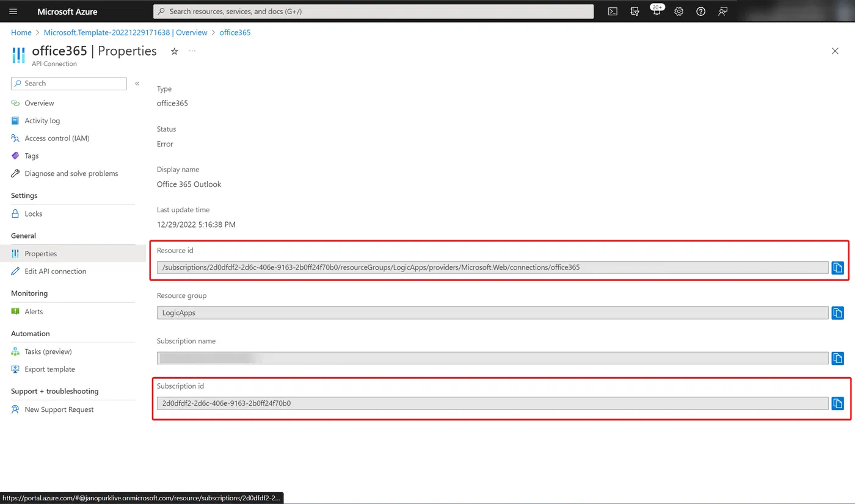Open the office365 breadcrumb link

235,32
